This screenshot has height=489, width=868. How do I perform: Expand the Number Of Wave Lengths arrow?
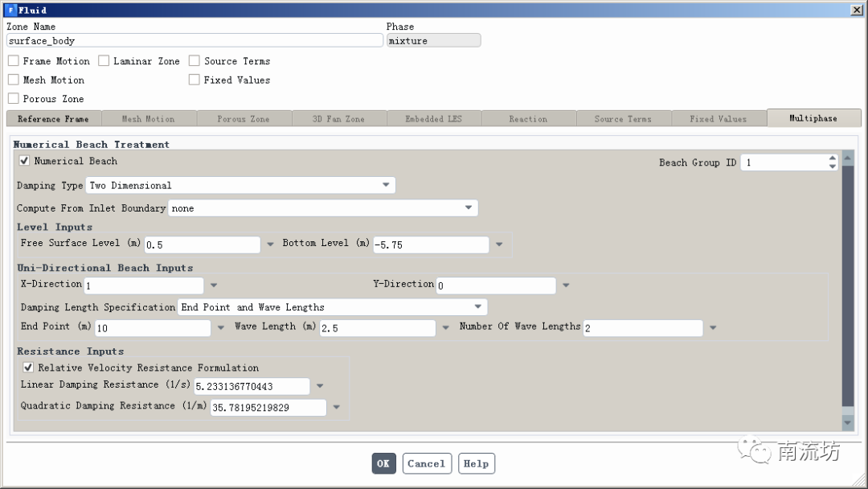coord(713,328)
